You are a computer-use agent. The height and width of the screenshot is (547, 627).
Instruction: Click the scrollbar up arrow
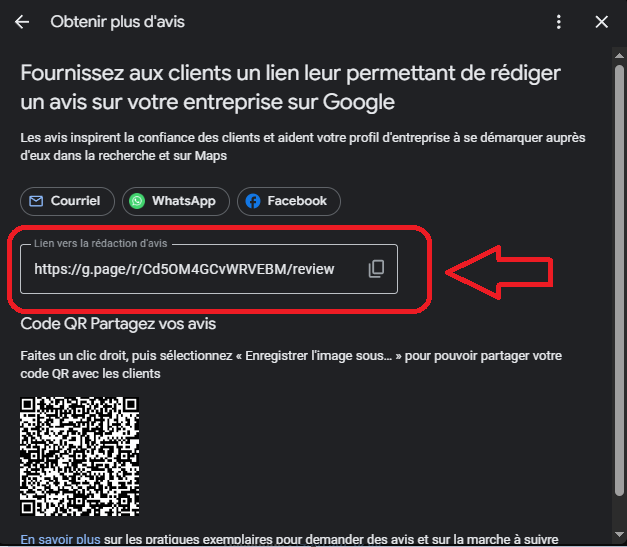[x=619, y=56]
